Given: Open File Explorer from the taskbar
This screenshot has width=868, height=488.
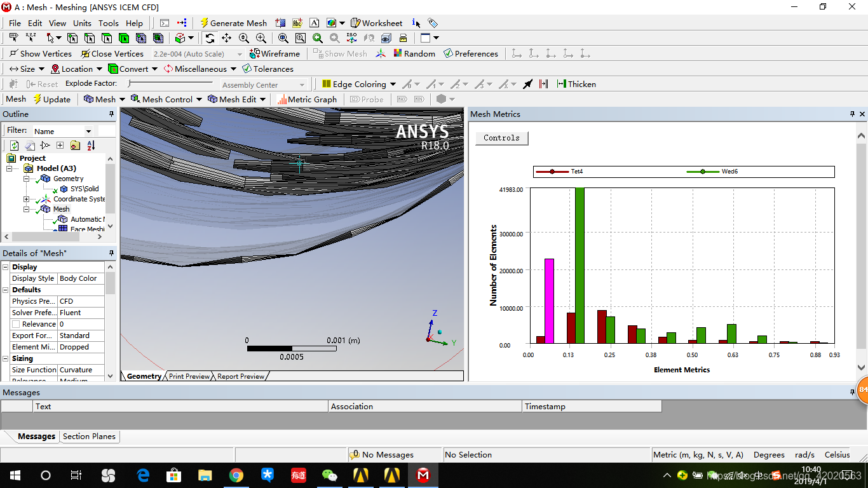Looking at the screenshot, I should (205, 475).
